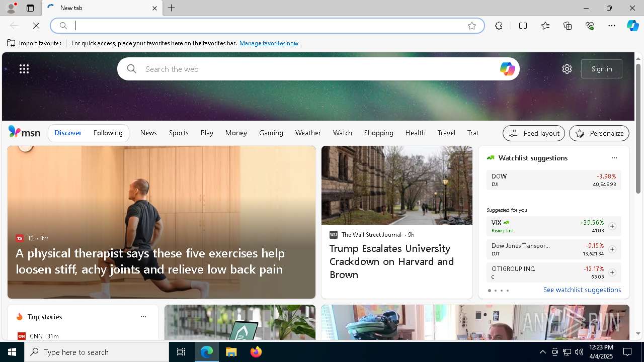Open the notification center icon

click(x=627, y=352)
